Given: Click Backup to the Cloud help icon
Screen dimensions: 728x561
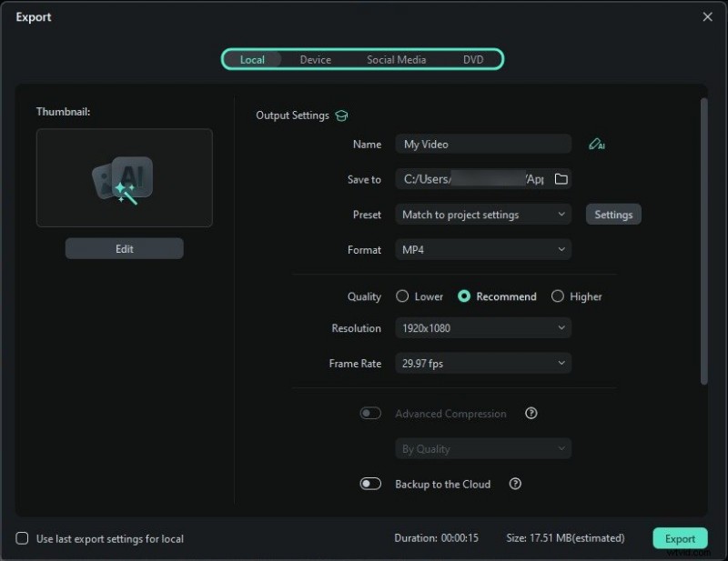Looking at the screenshot, I should [515, 485].
